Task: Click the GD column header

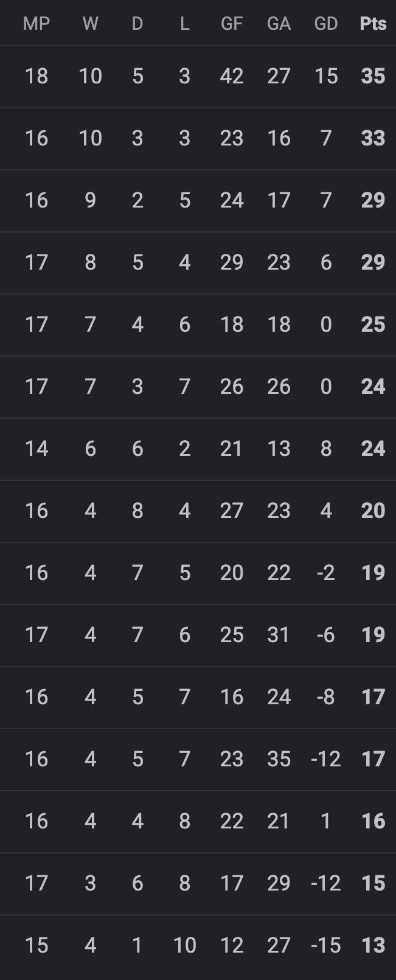Action: click(x=326, y=24)
